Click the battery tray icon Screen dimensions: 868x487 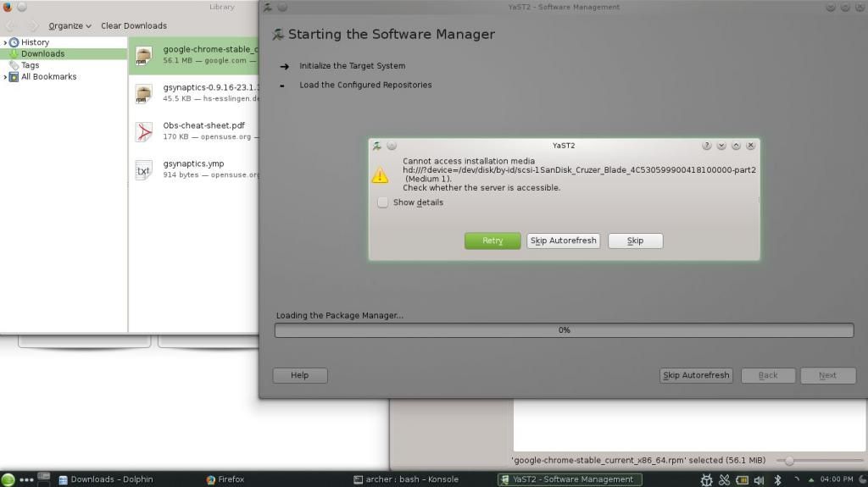tap(743, 480)
